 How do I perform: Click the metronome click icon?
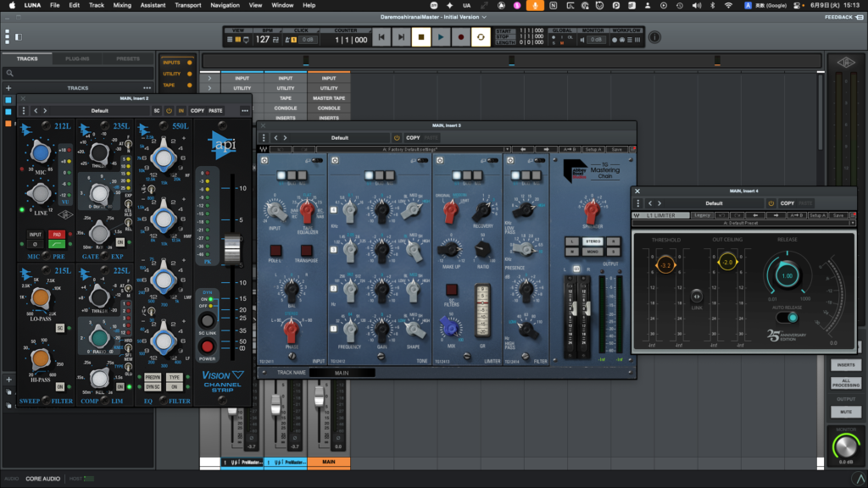tap(288, 40)
